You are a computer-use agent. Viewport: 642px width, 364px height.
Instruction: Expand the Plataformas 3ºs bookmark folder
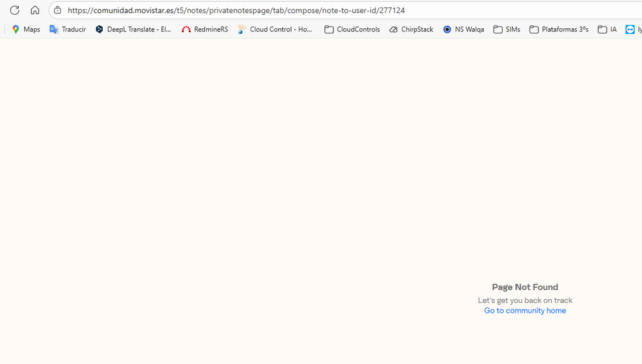pyautogui.click(x=558, y=30)
